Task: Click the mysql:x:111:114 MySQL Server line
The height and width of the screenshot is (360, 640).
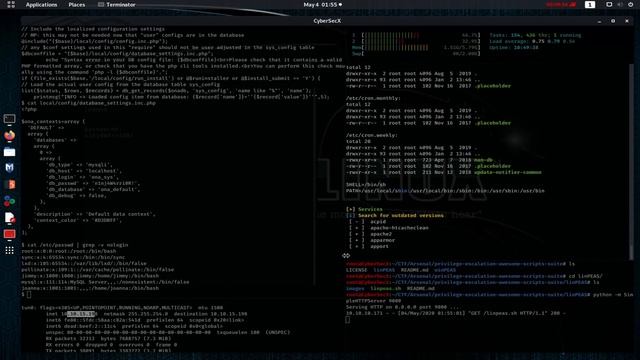Action: coord(105,282)
